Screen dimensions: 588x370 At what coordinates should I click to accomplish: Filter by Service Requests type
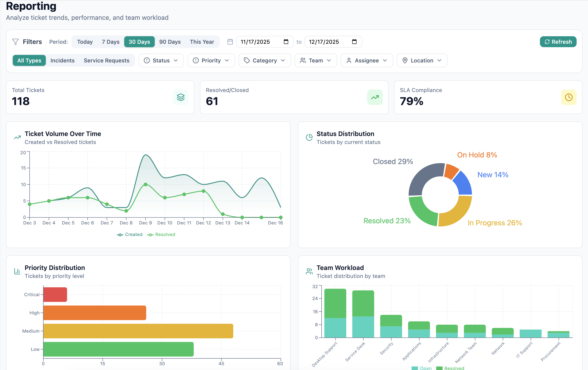106,61
